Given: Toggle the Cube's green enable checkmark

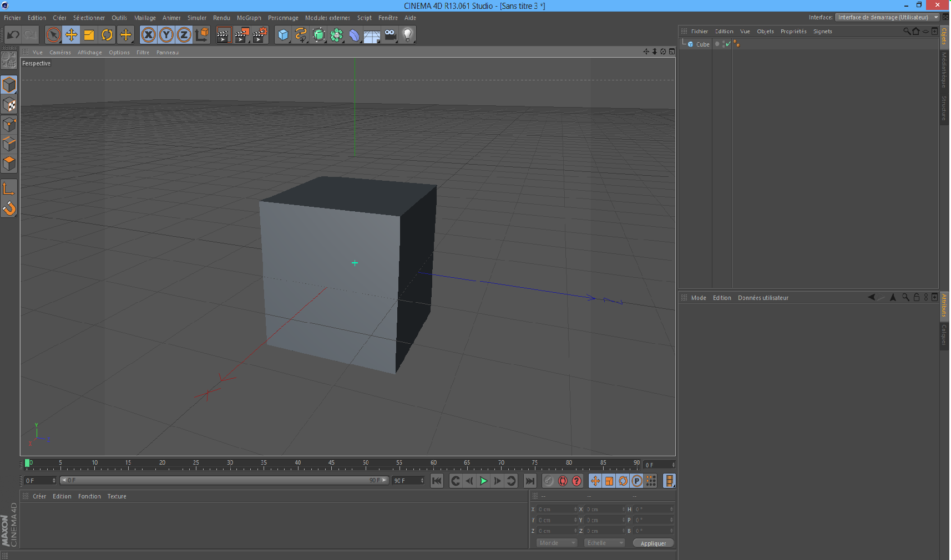Looking at the screenshot, I should click(727, 44).
